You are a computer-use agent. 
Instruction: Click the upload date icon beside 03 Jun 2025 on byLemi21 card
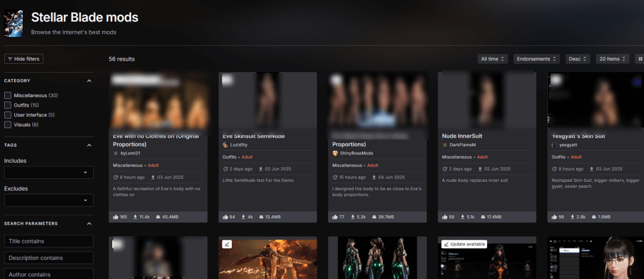point(154,178)
